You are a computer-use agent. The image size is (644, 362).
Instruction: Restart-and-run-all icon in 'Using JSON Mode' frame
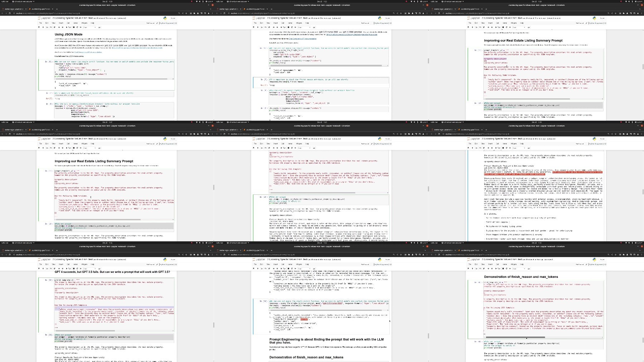(x=80, y=27)
